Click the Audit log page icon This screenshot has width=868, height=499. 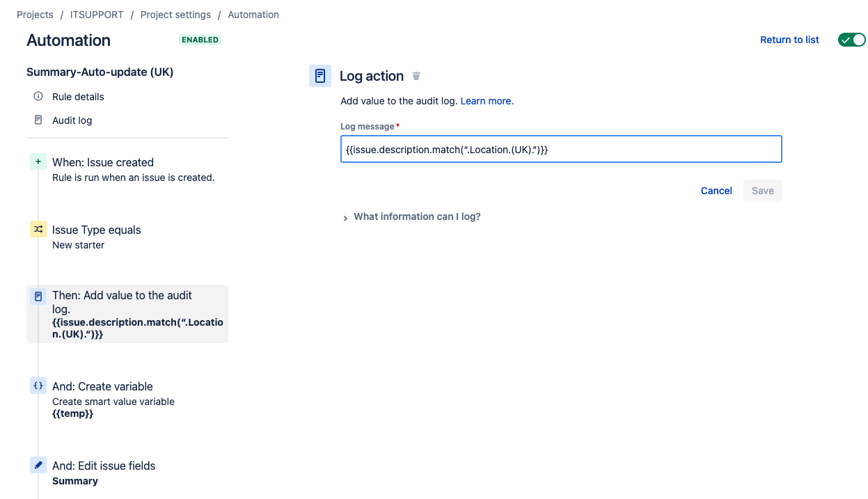point(38,120)
